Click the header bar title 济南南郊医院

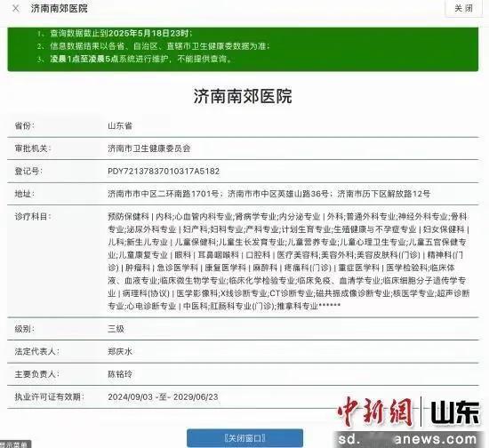(59, 8)
